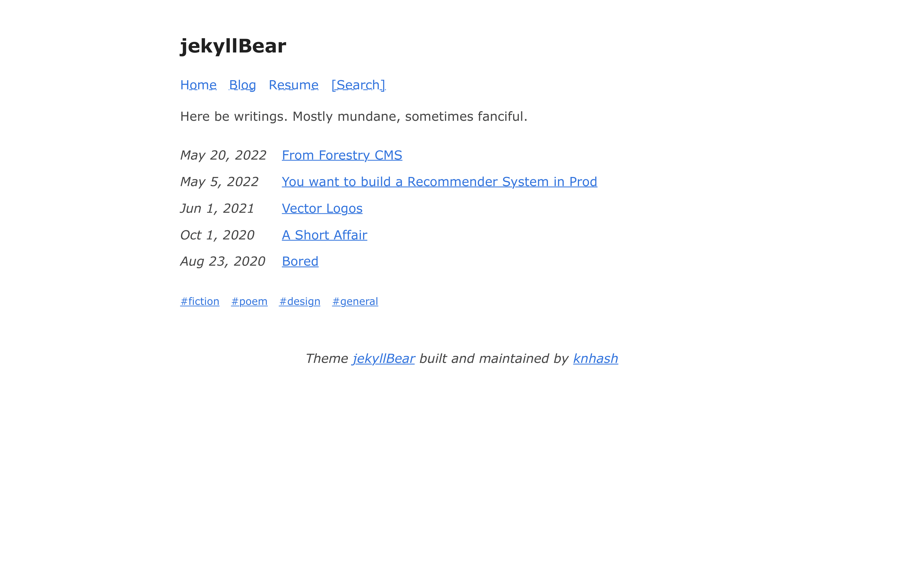
Task: Select the #poem tag filter
Action: click(249, 301)
